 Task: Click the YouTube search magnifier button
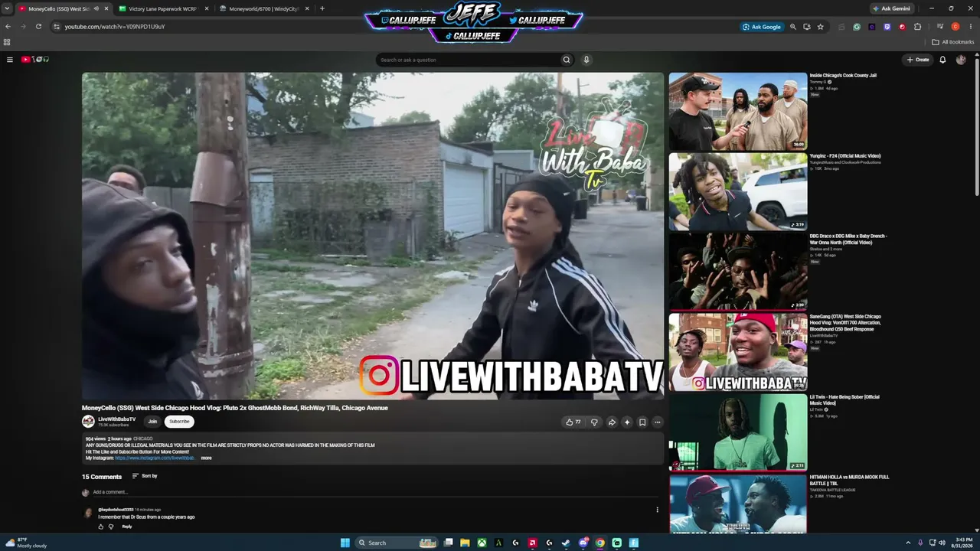pyautogui.click(x=567, y=60)
